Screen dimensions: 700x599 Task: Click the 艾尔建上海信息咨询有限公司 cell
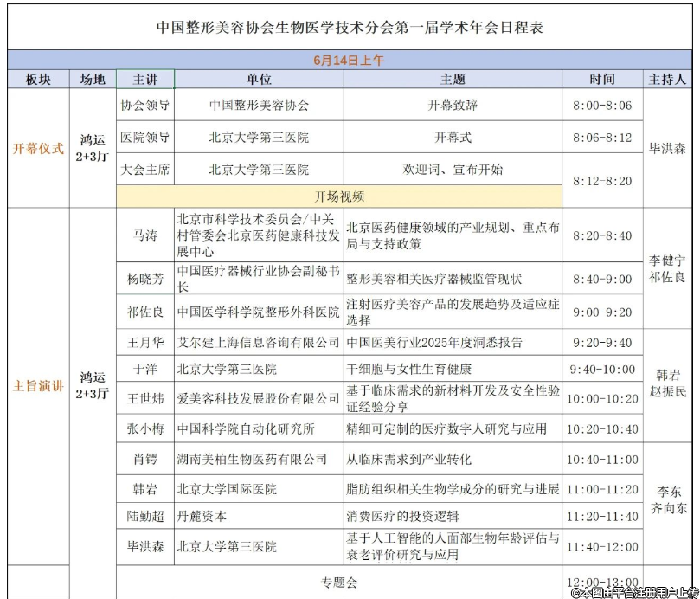[258, 343]
